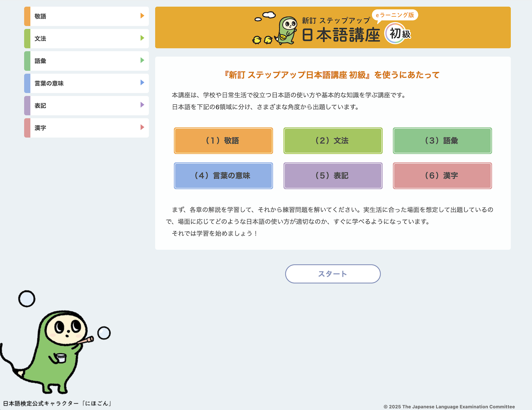Click the 初級 level badge in header
This screenshot has height=410, width=532.
pyautogui.click(x=398, y=34)
